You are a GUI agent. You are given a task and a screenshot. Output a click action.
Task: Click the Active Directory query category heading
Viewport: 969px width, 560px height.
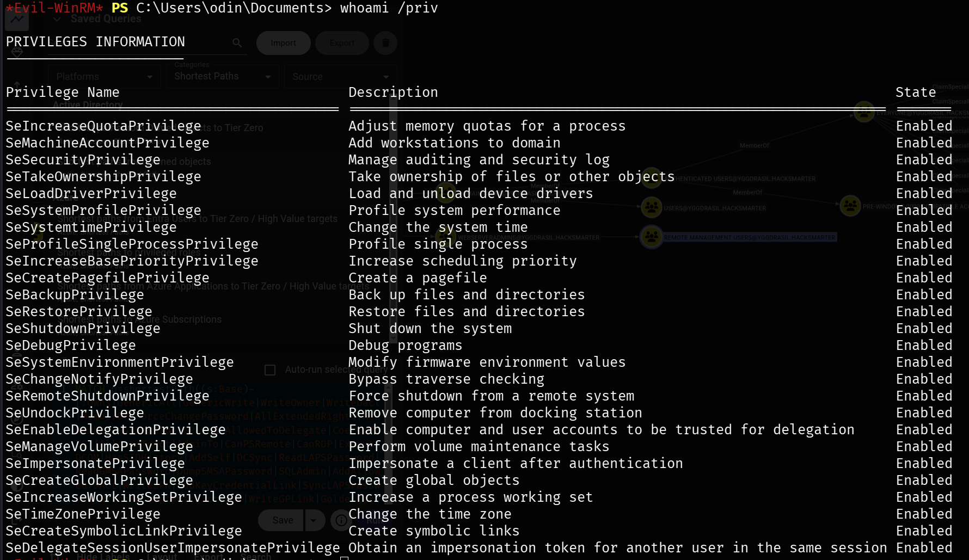click(x=88, y=105)
